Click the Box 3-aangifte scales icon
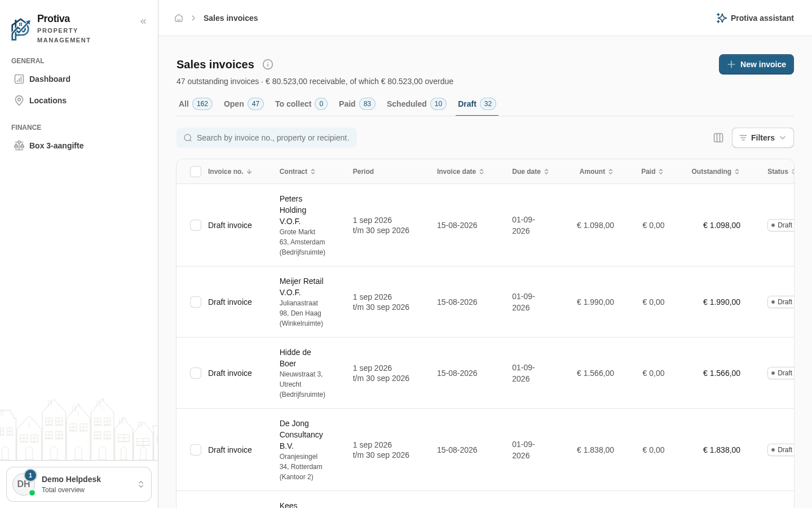Image resolution: width=812 pixels, height=508 pixels. coord(19,146)
